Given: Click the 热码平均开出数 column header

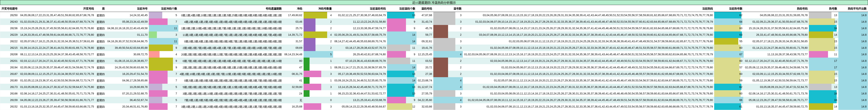Looking at the screenshot, I should point(857,8).
